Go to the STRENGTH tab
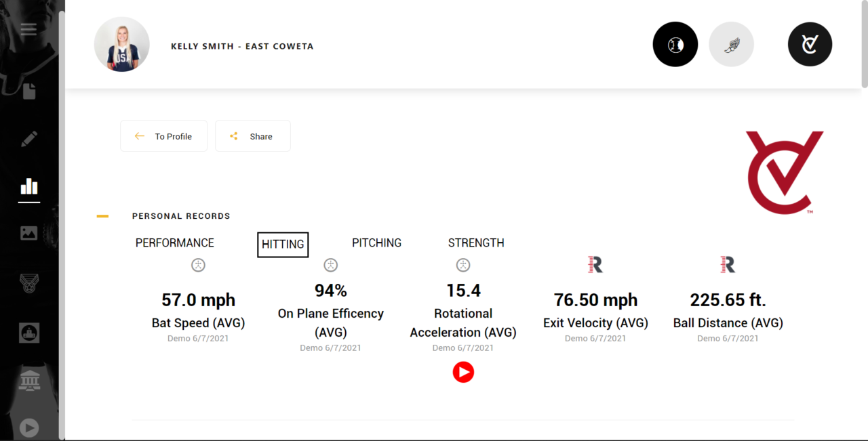The height and width of the screenshot is (441, 868). pos(476,243)
